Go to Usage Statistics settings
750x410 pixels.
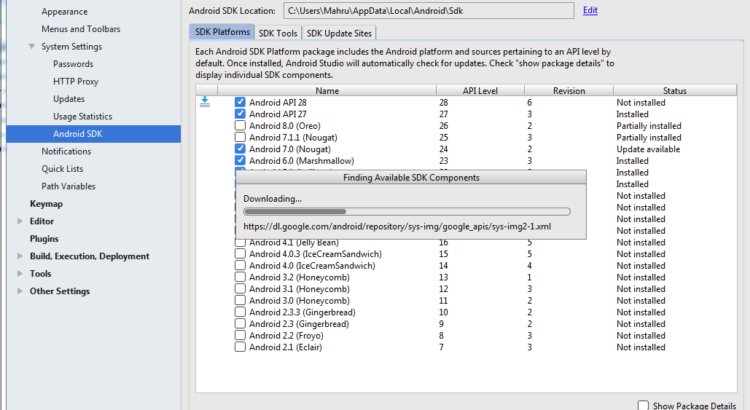[82, 117]
